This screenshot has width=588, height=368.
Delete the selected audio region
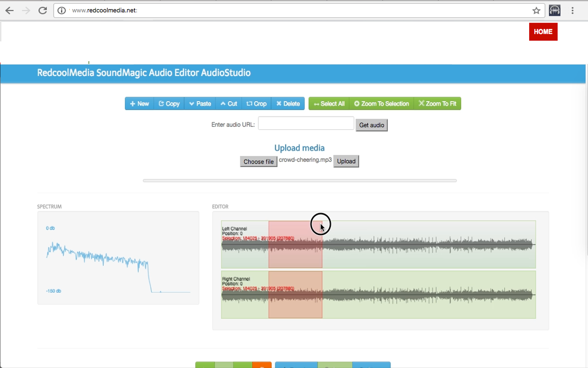(x=288, y=103)
